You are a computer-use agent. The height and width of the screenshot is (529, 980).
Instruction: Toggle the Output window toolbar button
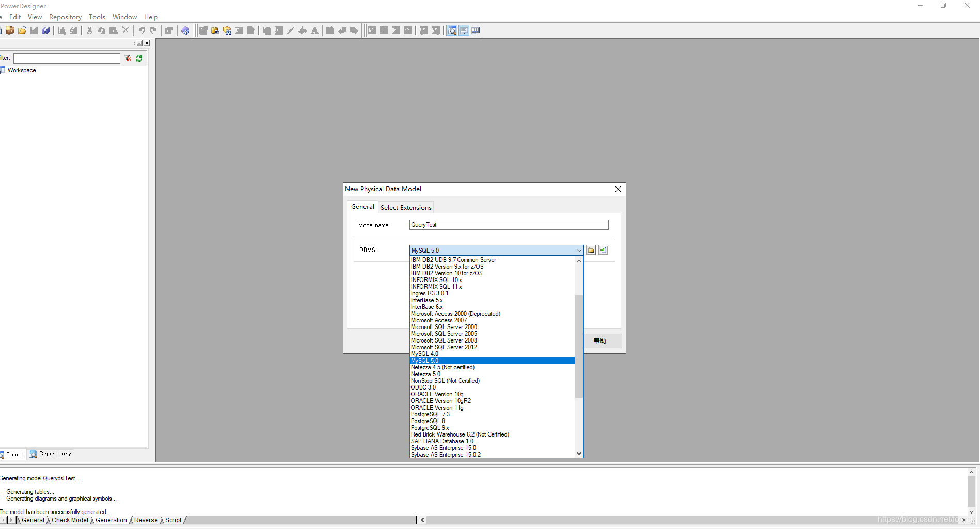point(464,30)
